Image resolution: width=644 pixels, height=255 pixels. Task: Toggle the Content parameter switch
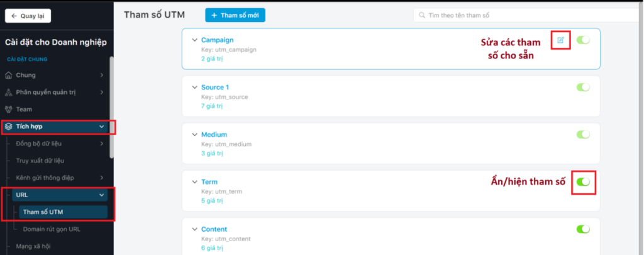tap(583, 229)
